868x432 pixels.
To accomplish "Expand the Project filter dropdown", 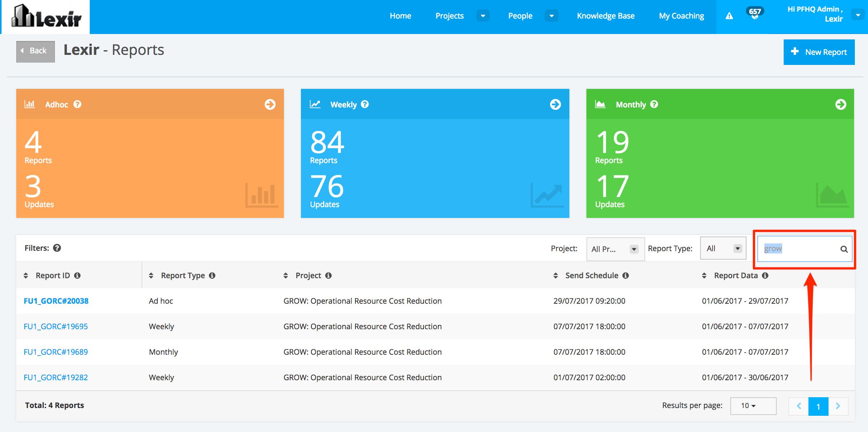I will click(x=615, y=249).
